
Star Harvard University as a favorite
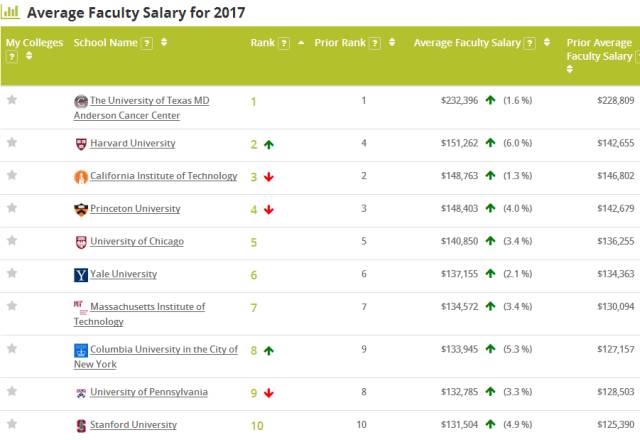(x=12, y=142)
